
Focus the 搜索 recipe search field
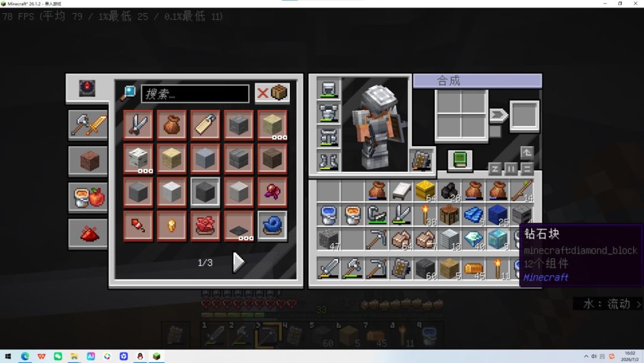tap(194, 94)
